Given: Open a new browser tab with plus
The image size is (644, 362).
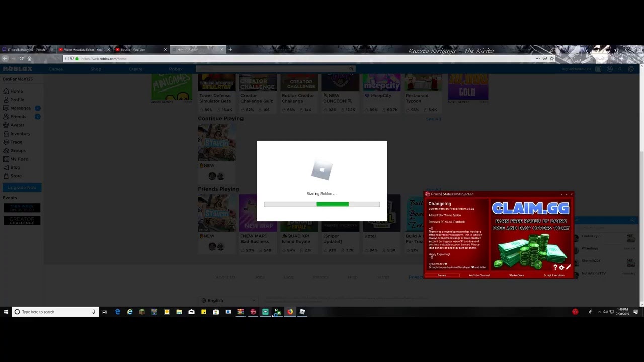Looking at the screenshot, I should tap(230, 49).
